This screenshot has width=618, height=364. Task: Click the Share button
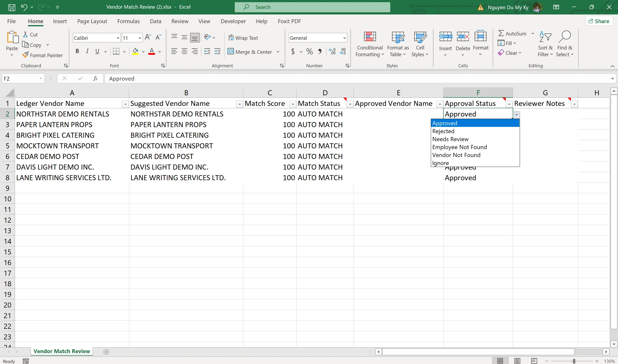click(599, 21)
